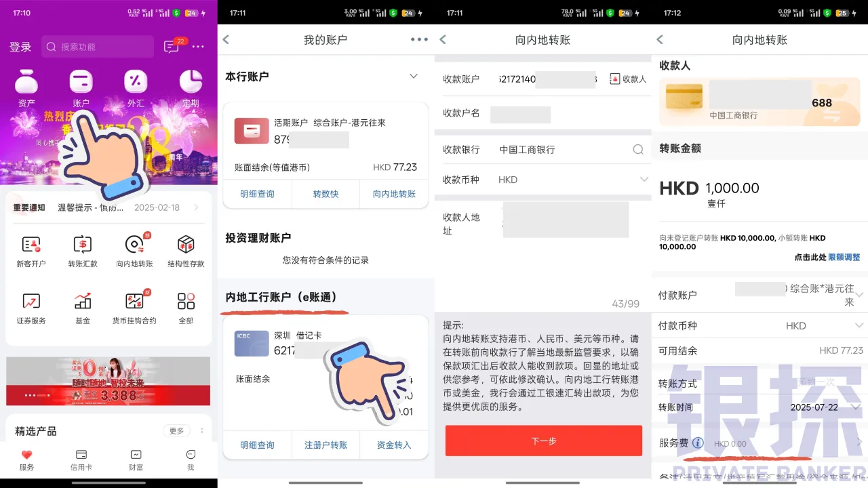Switch to the 服务 bottom tab
This screenshot has height=488, width=868.
coord(26,460)
